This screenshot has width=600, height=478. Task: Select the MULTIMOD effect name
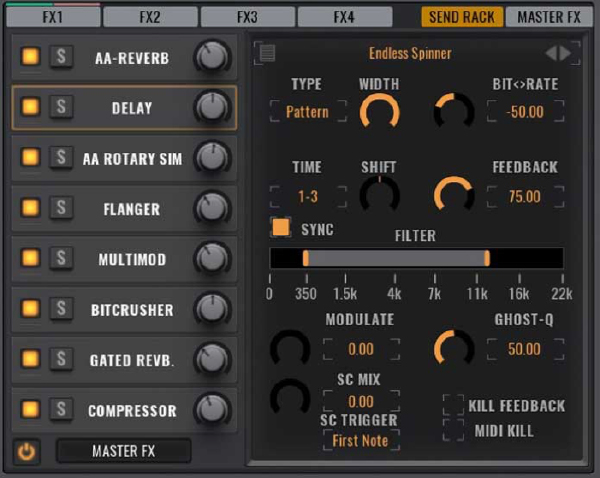coord(132,259)
